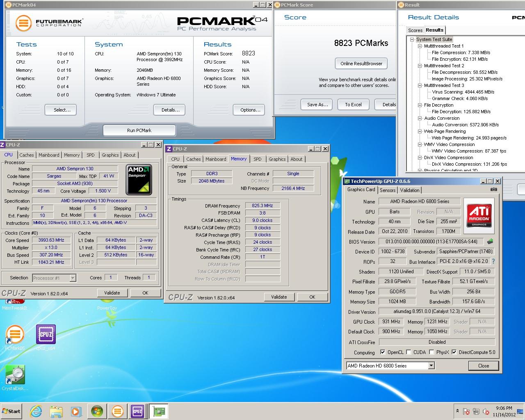Click the Run PCMark button

point(139,130)
